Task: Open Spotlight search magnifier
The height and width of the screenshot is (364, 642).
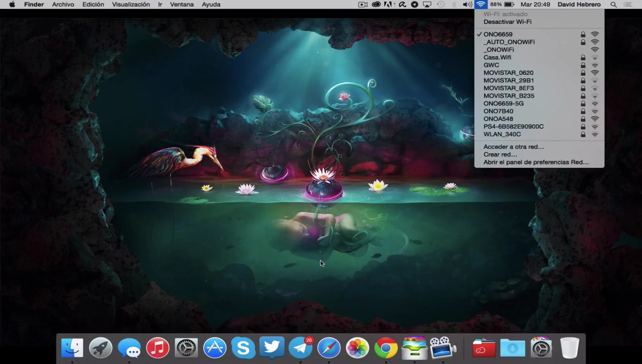Action: pos(614,4)
